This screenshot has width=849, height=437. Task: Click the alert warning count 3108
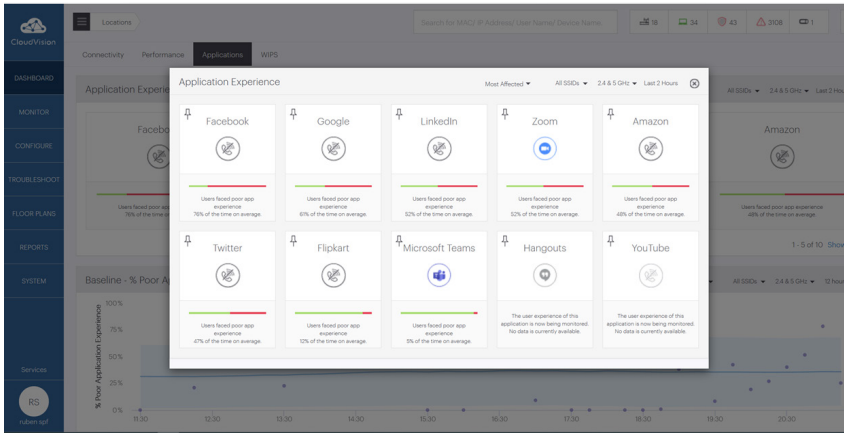(x=769, y=22)
